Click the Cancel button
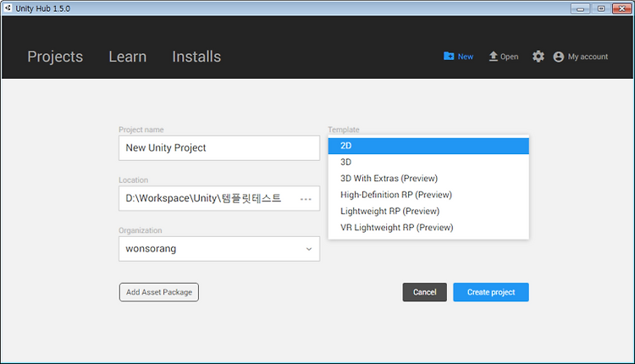The width and height of the screenshot is (635, 364). click(425, 292)
